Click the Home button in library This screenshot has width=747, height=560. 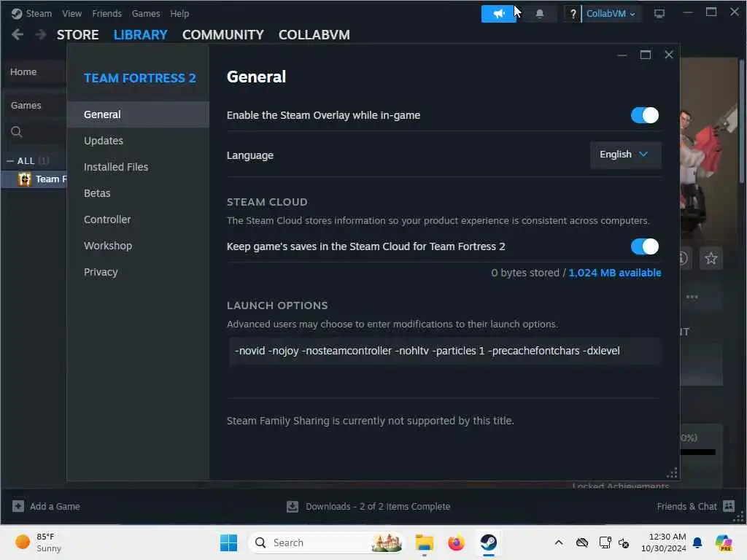tap(23, 72)
